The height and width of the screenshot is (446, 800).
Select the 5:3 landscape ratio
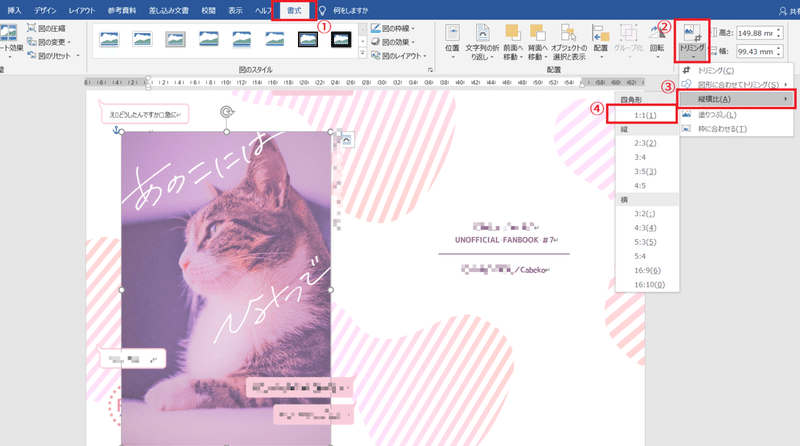pos(646,242)
